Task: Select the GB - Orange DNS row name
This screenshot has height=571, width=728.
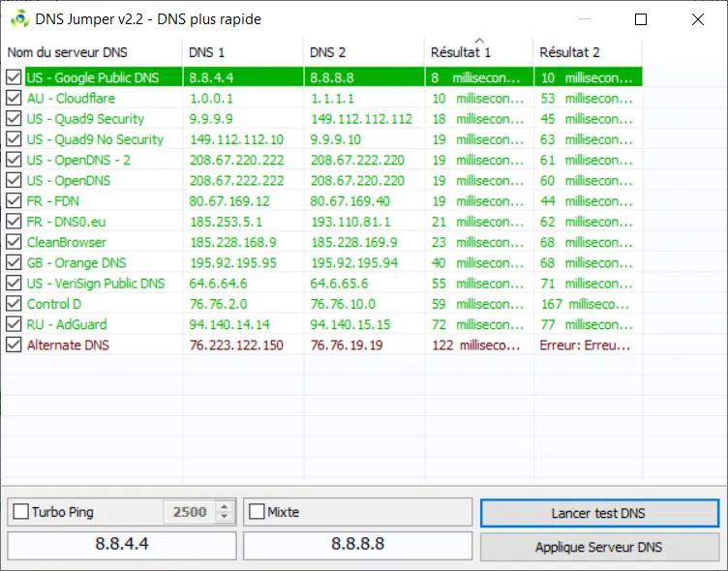Action: pyautogui.click(x=76, y=262)
